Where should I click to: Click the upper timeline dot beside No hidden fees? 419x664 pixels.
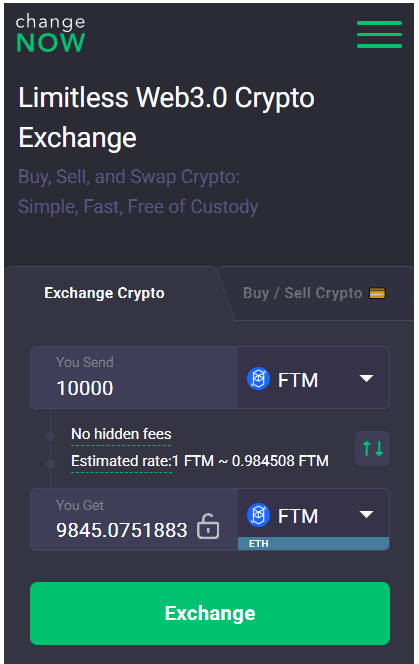[x=50, y=436]
